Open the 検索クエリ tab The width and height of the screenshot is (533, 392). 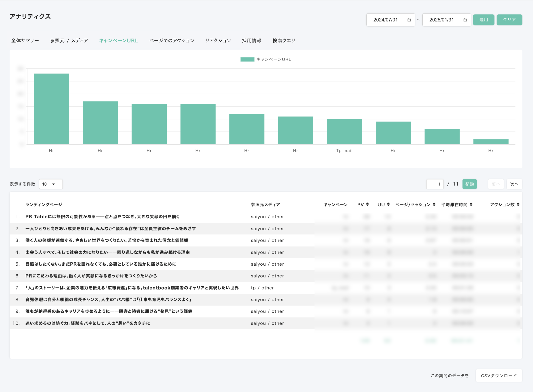click(284, 41)
